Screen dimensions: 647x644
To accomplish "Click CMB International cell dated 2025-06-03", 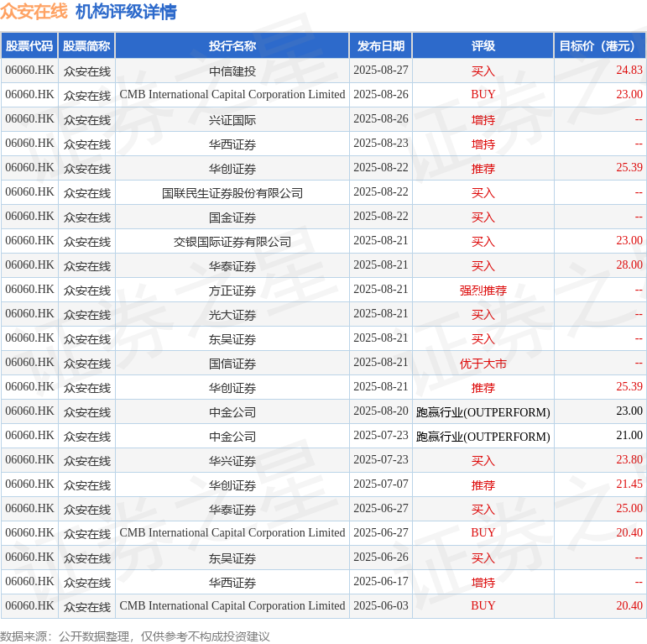I will 232,606.
